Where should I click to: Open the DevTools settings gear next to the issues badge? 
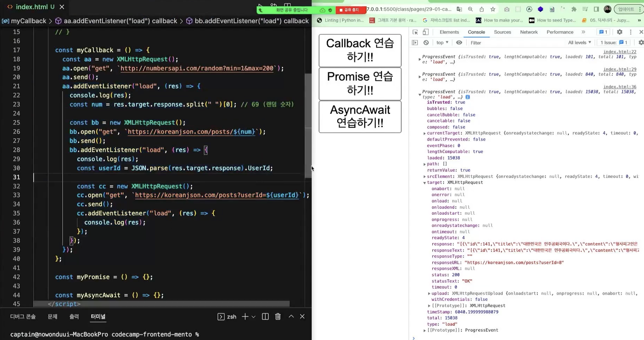point(620,32)
